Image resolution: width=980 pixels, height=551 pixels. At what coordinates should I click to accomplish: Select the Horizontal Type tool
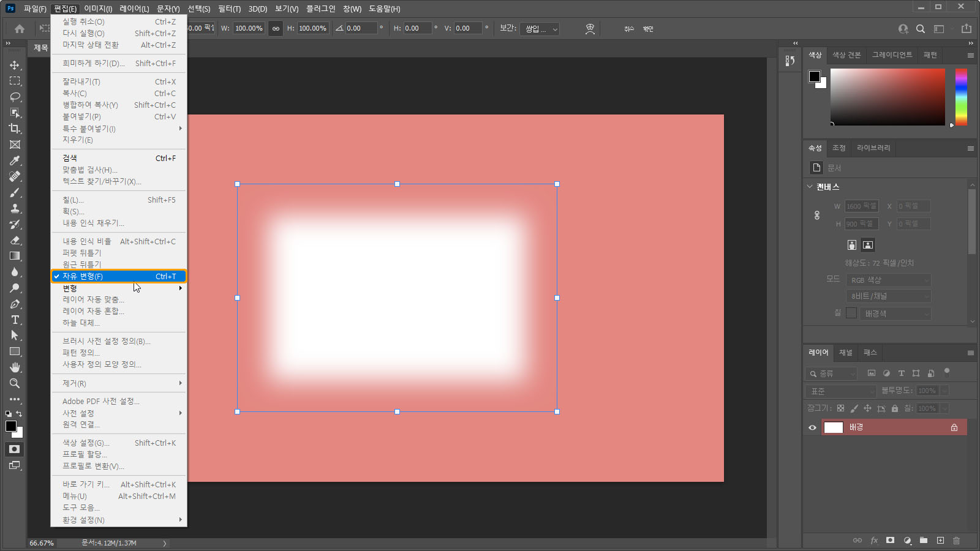[15, 320]
